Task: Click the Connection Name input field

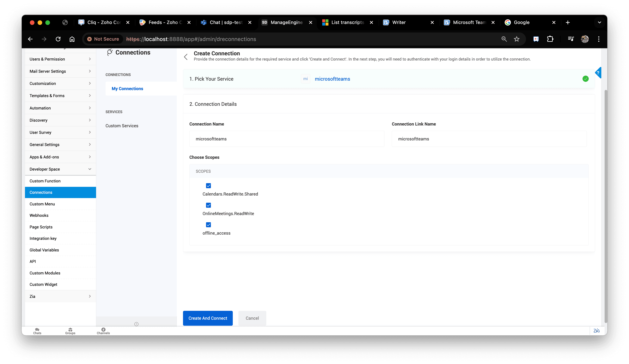Action: pos(287,139)
